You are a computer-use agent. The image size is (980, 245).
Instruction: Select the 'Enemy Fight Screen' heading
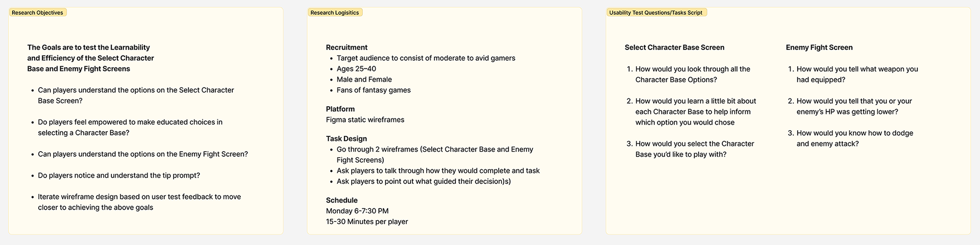click(x=819, y=47)
